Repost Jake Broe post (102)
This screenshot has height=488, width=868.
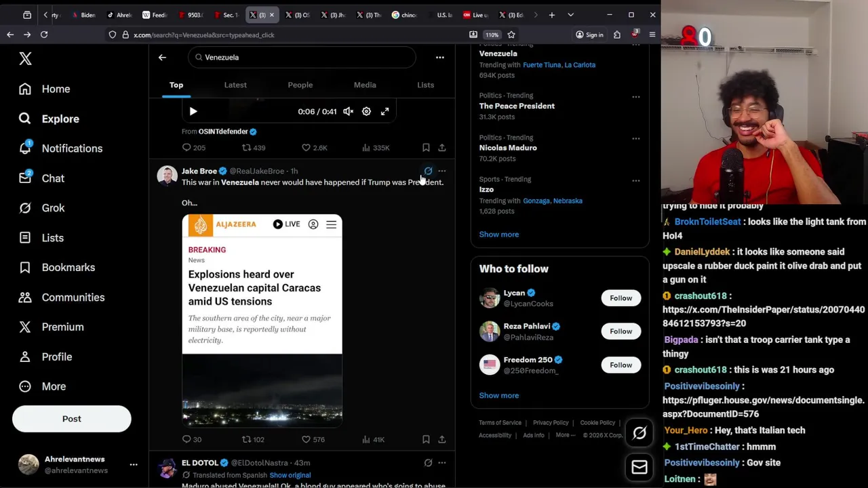coord(254,440)
